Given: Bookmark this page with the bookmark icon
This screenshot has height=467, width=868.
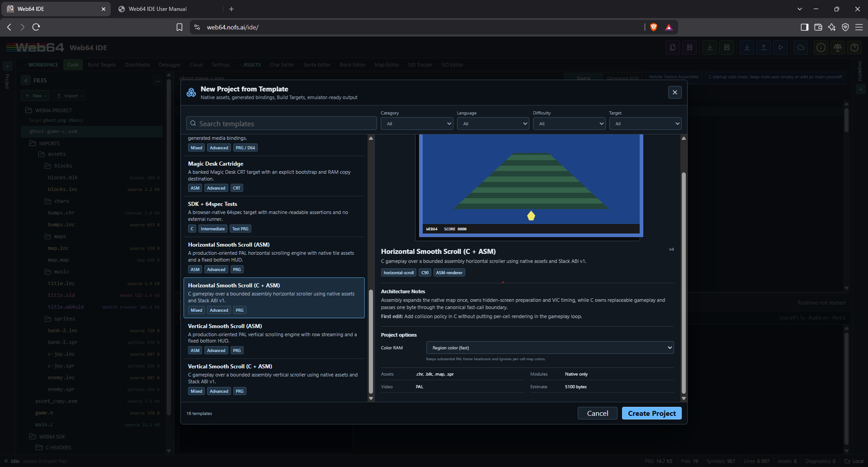Looking at the screenshot, I should point(179,27).
